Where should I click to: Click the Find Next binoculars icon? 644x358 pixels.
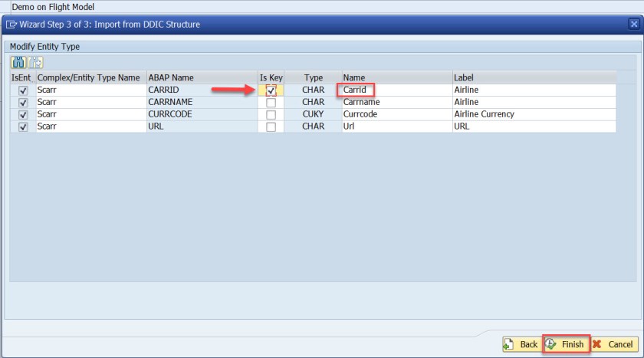coord(36,62)
